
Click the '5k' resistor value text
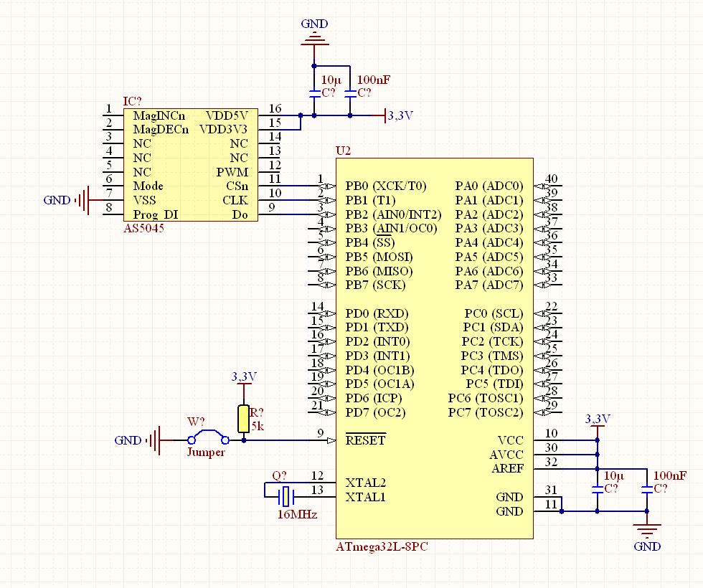coord(258,426)
